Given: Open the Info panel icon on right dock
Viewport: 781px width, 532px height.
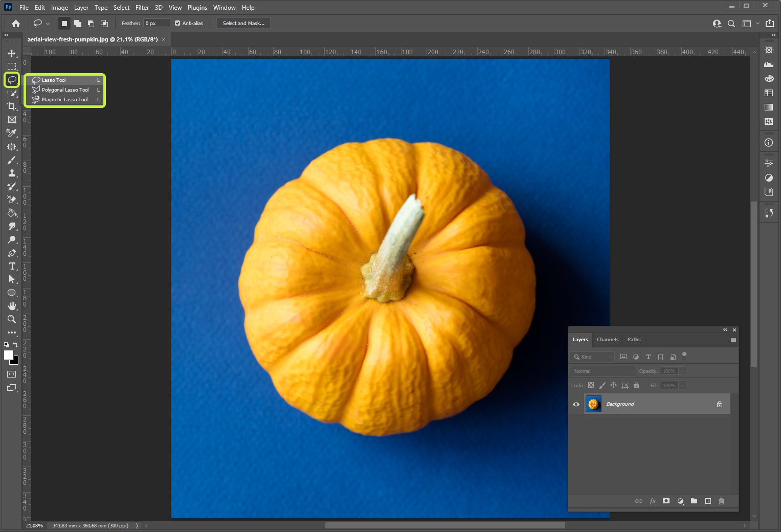Looking at the screenshot, I should point(769,143).
